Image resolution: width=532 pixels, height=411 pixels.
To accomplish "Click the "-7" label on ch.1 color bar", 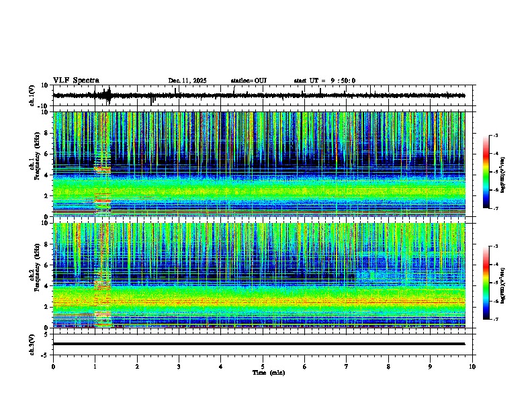I will click(496, 208).
